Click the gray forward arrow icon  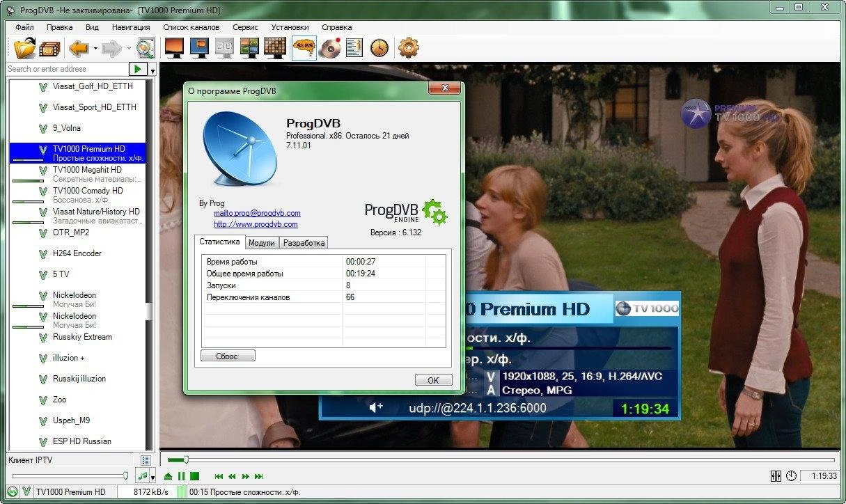pyautogui.click(x=111, y=48)
